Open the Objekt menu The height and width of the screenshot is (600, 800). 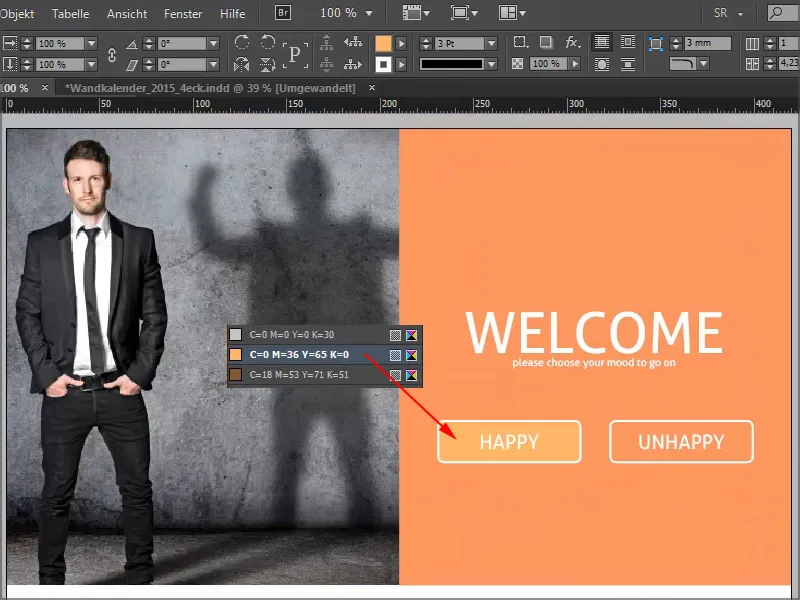17,14
